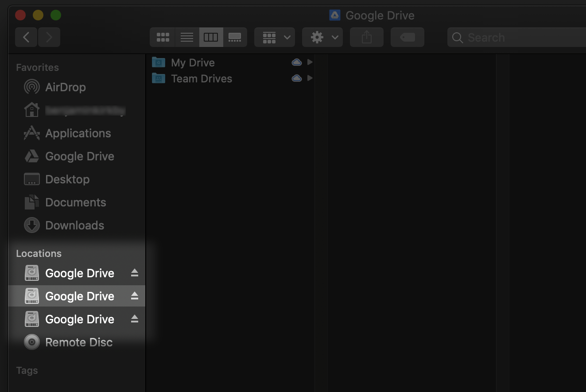Open Applications in the sidebar

77,133
